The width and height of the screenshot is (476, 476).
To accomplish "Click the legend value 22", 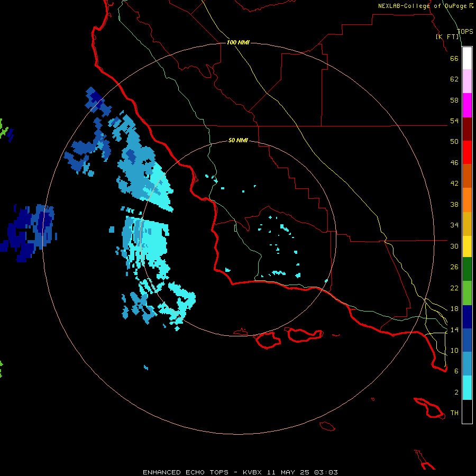I will pos(454,288).
